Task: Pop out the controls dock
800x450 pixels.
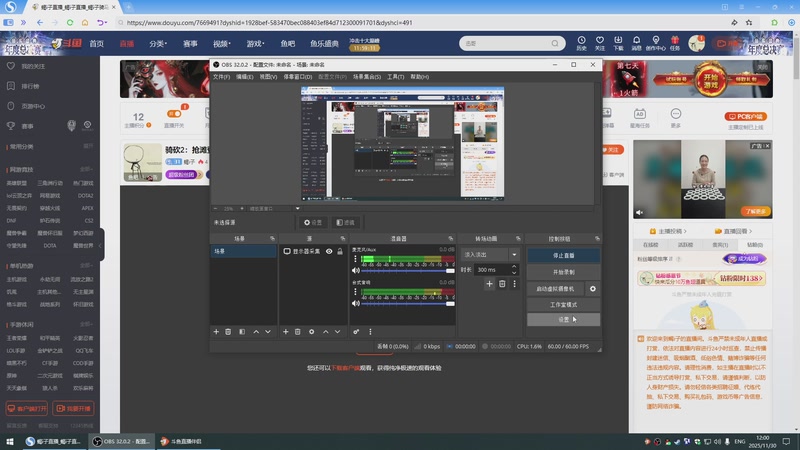Action: [597, 239]
